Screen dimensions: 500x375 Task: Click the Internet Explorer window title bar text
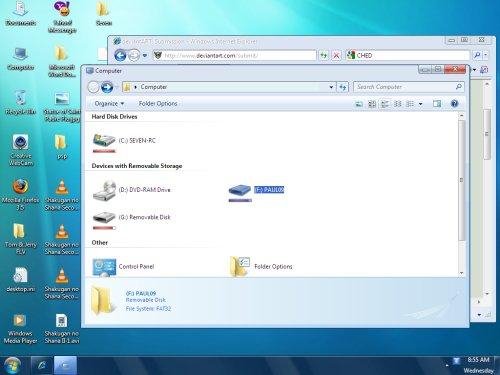pos(190,41)
